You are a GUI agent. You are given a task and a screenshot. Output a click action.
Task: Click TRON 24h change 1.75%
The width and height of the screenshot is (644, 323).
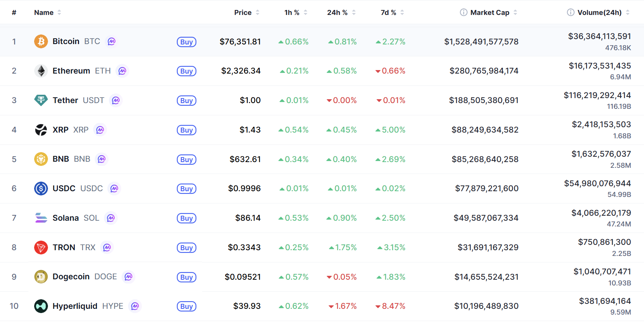pyautogui.click(x=343, y=248)
